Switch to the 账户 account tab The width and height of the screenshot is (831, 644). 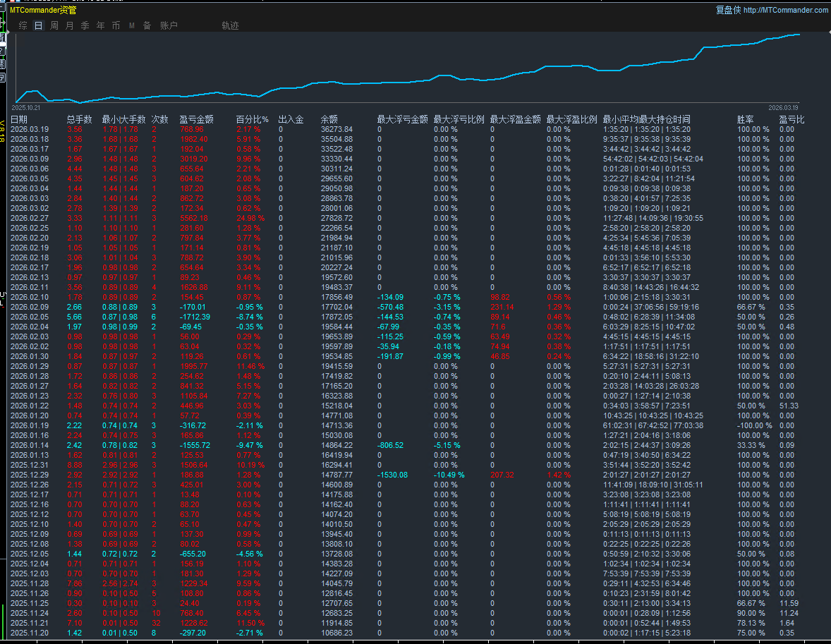(x=169, y=25)
